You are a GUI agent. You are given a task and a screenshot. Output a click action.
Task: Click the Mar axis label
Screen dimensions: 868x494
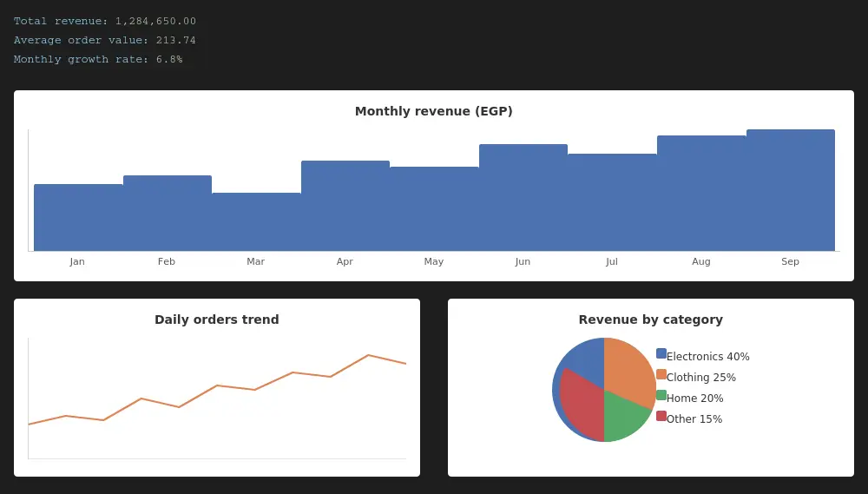[256, 261]
